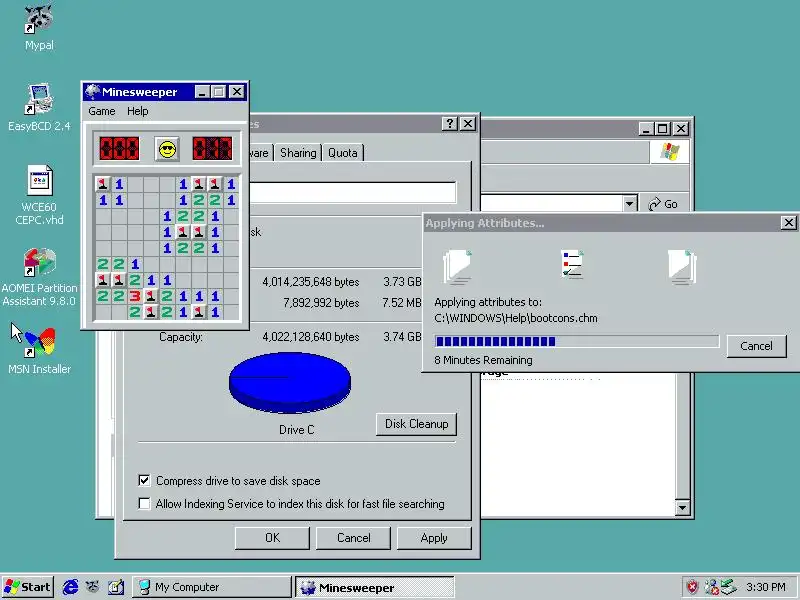Open the Game menu in Minesweeper
The height and width of the screenshot is (600, 800).
pyautogui.click(x=102, y=111)
